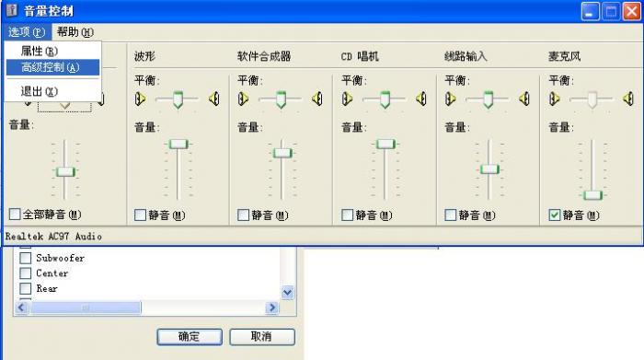This screenshot has width=644, height=360.
Task: Click left speaker icon under 波形 balance
Action: point(141,99)
